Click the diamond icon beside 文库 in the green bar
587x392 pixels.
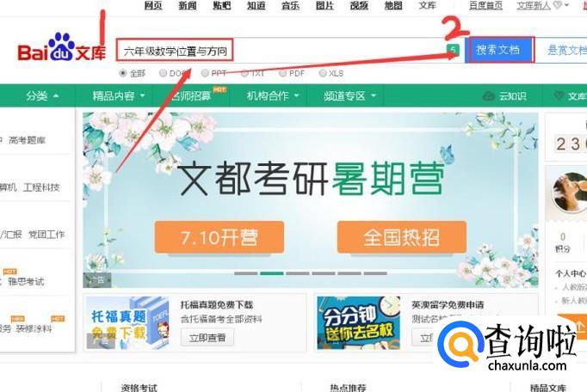[x=559, y=95]
